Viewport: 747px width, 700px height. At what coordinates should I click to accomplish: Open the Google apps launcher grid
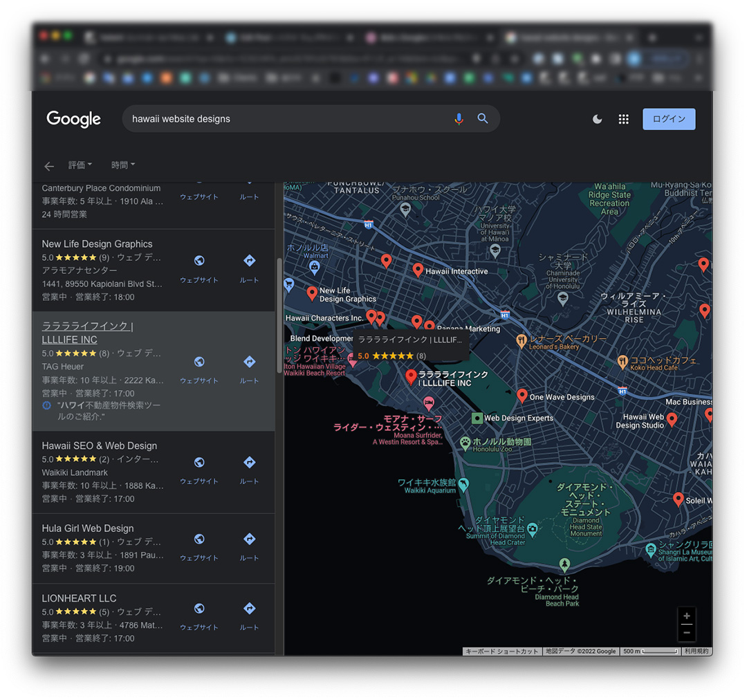pyautogui.click(x=623, y=119)
